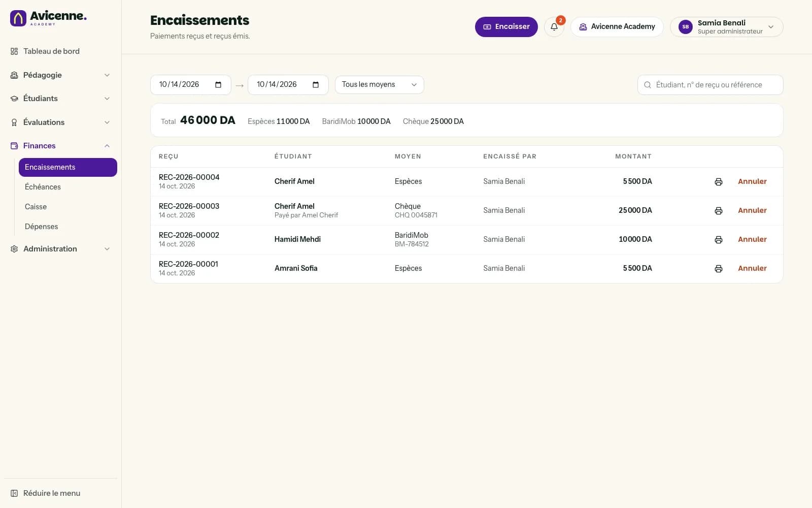The height and width of the screenshot is (508, 812).
Task: Expand the Étudiants menu chevron
Action: tap(107, 99)
